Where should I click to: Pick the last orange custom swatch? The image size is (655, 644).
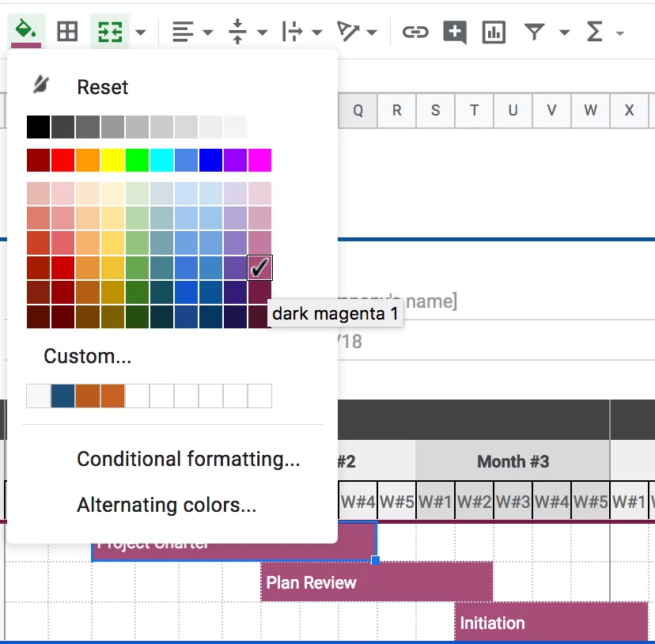click(x=112, y=396)
